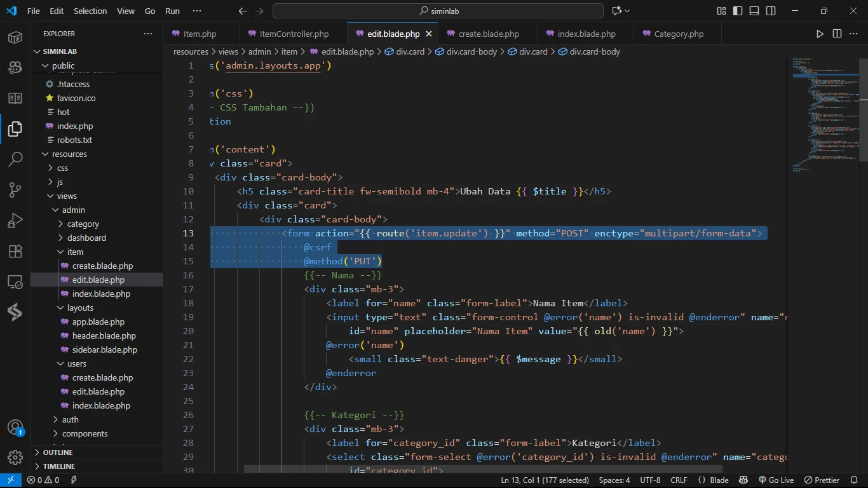Toggle the Primary Side Bar visibility

[738, 11]
